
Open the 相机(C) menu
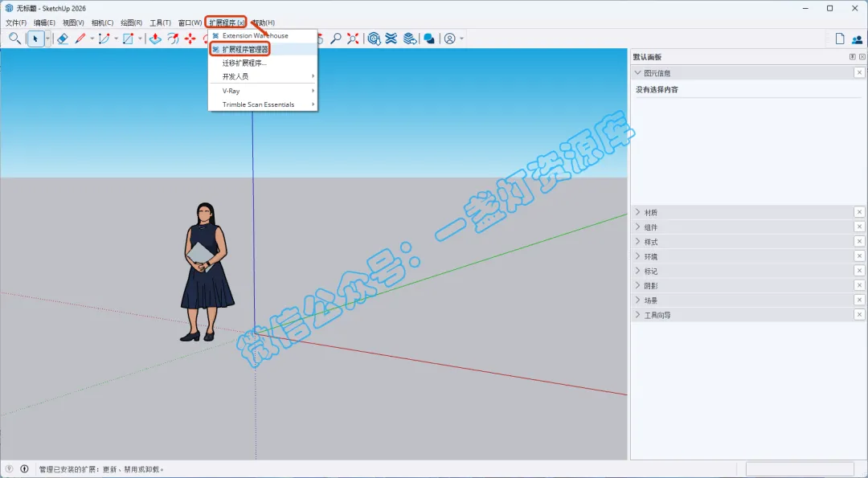(x=102, y=22)
